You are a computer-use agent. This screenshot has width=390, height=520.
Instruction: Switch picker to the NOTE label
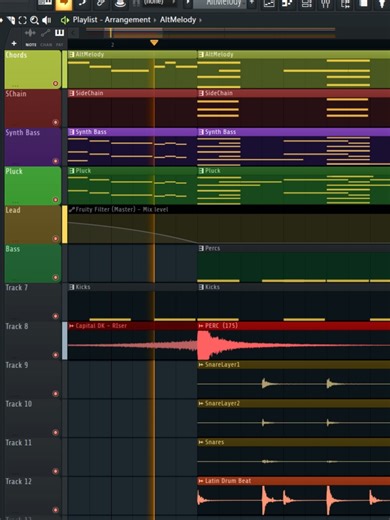[31, 45]
